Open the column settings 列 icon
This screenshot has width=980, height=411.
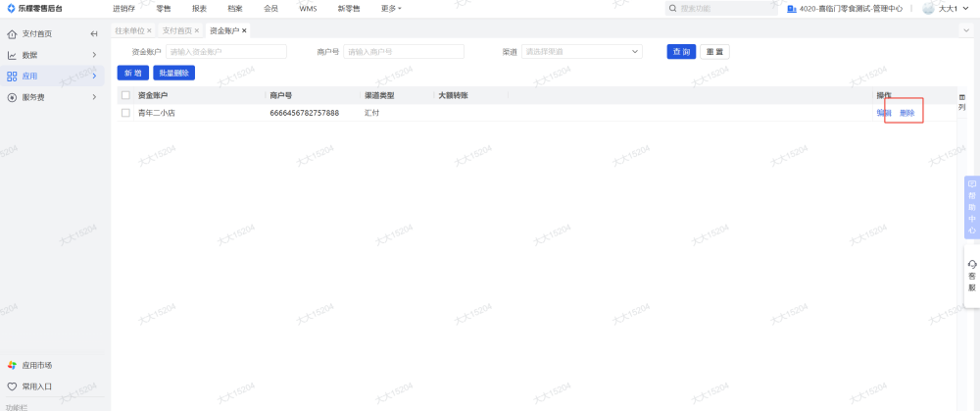962,102
